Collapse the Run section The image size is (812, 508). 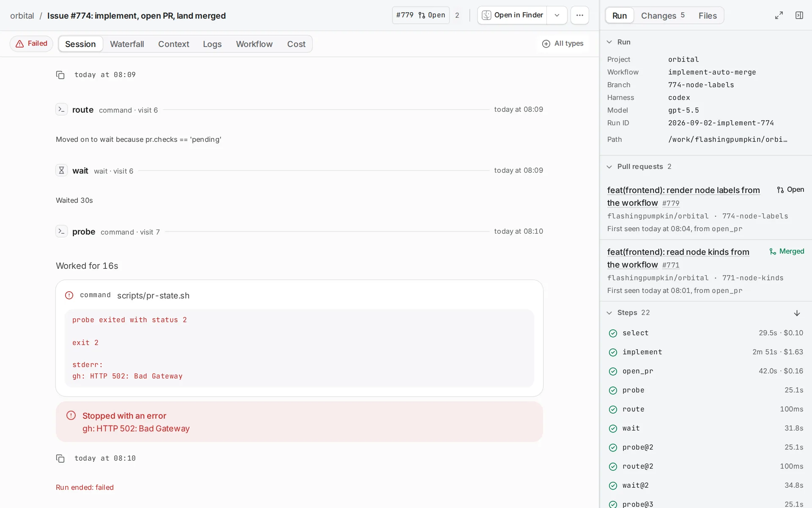(609, 42)
